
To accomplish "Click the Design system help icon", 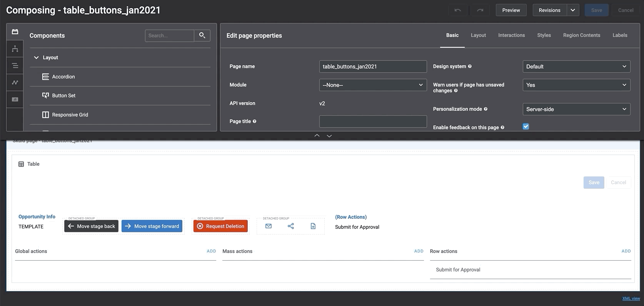I will tap(470, 66).
